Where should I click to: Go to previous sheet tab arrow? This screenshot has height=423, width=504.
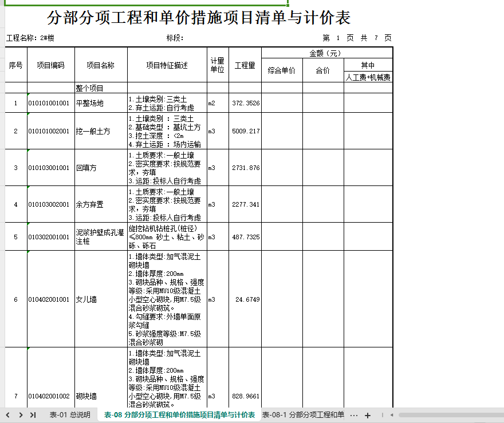8,415
